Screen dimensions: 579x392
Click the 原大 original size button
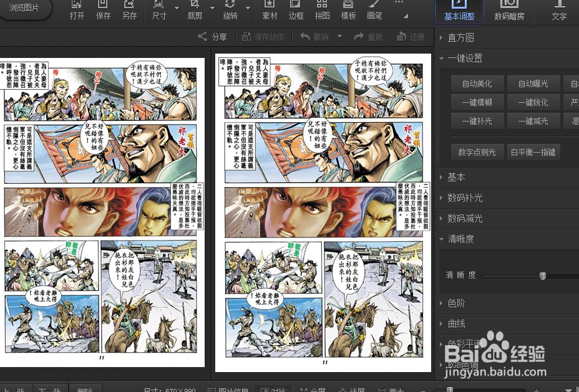click(x=391, y=390)
